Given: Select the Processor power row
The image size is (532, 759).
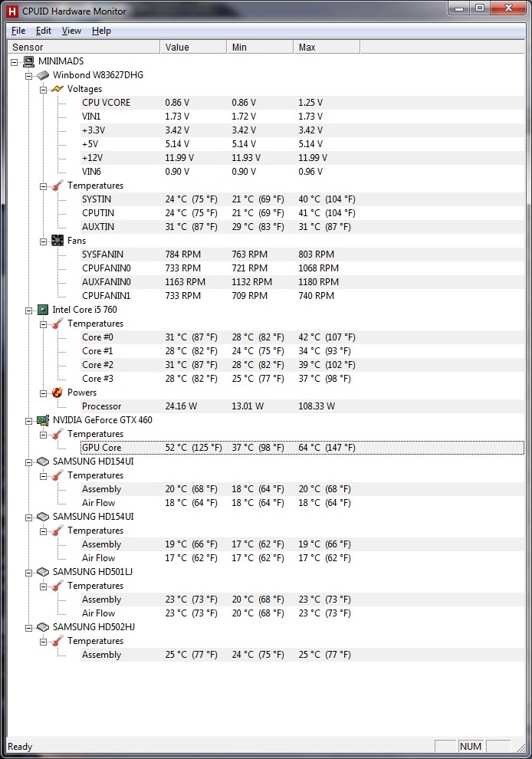Looking at the screenshot, I should click(302, 406).
